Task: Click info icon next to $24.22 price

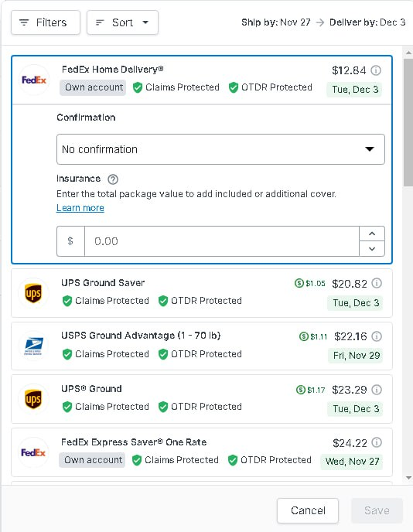Action: pyautogui.click(x=377, y=442)
